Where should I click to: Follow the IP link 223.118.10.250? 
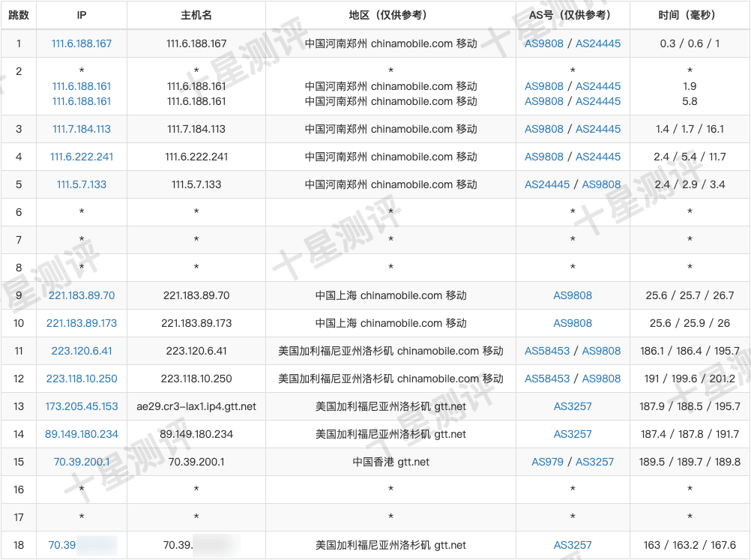(x=82, y=379)
